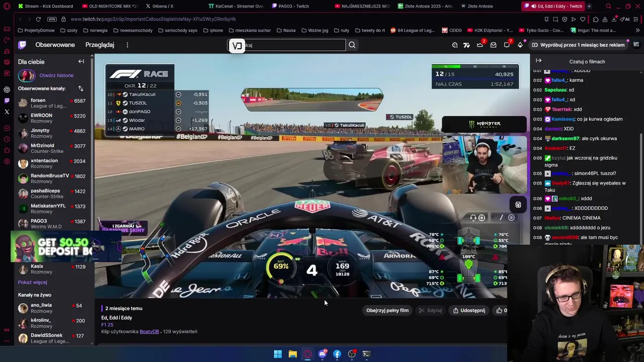The height and width of the screenshot is (362, 644).
Task: Click Wypróbuj przez 1 miesiąc bez reklam
Action: pyautogui.click(x=579, y=45)
